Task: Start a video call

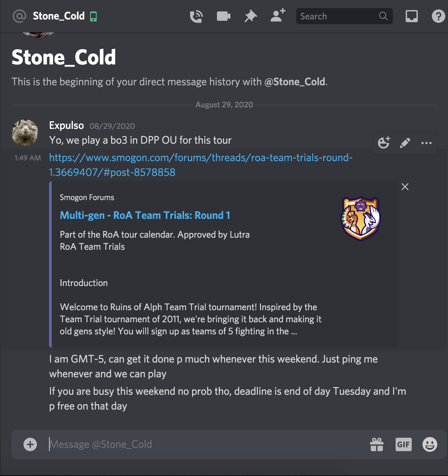Action: coord(223,16)
